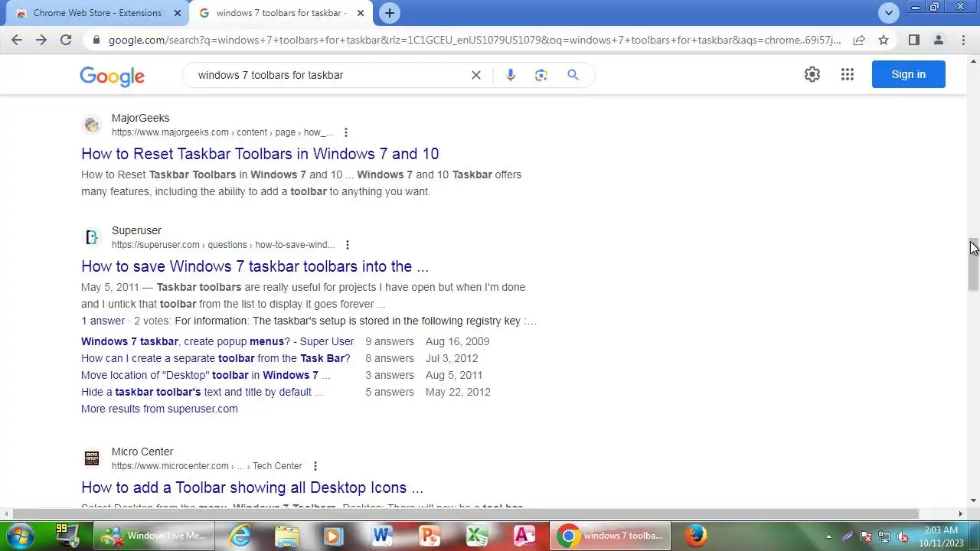The width and height of the screenshot is (980, 551).
Task: Open the Chrome profile menu
Action: pos(939,40)
